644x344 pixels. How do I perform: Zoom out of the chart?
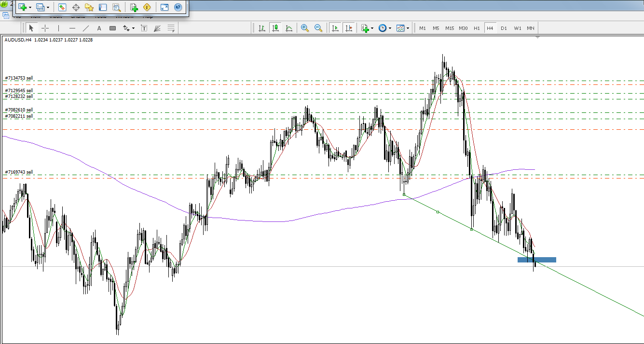[x=318, y=28]
